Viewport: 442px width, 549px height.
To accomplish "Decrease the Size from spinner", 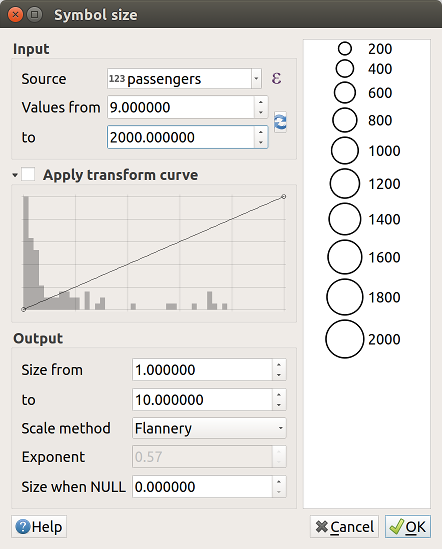I will pyautogui.click(x=279, y=375).
